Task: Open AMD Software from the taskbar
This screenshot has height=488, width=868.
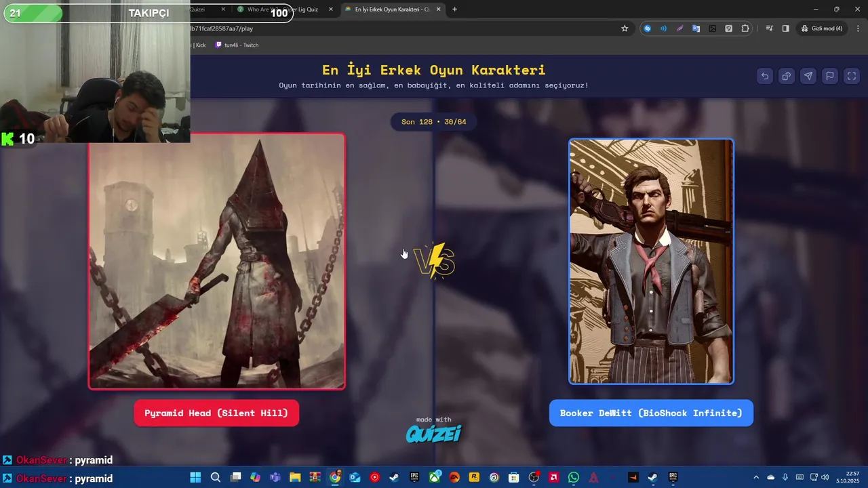Action: [x=554, y=477]
